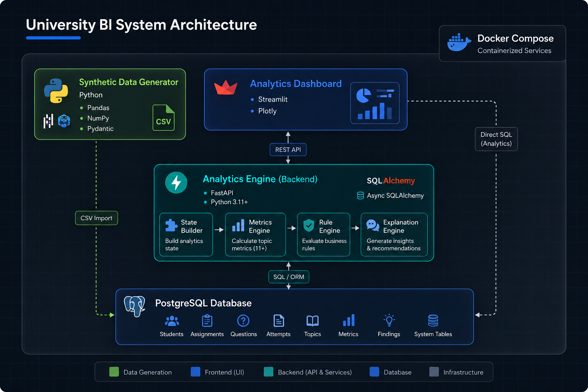Click the Pandas logo icon

pyautogui.click(x=48, y=121)
